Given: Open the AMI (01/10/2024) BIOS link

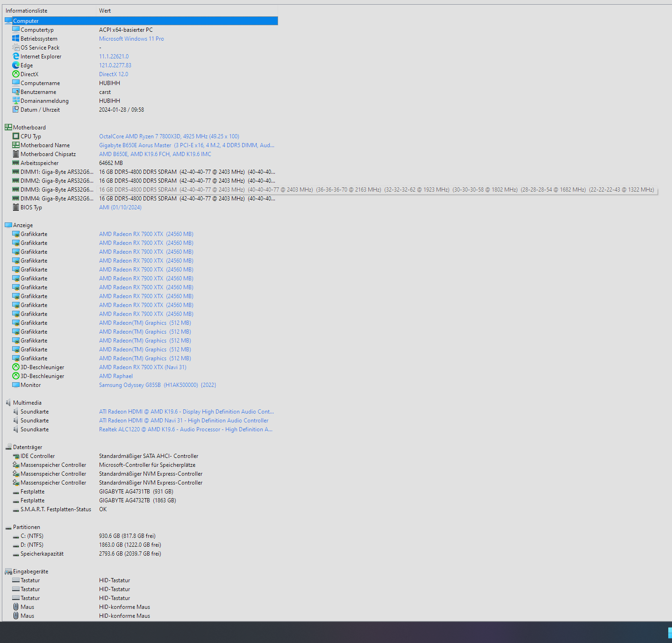Looking at the screenshot, I should [x=120, y=207].
